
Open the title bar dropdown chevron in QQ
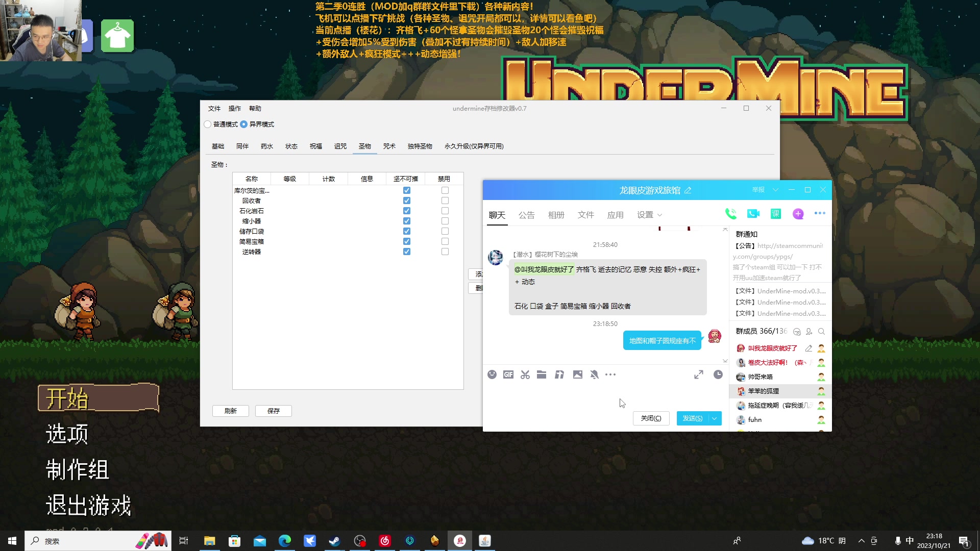[776, 190]
